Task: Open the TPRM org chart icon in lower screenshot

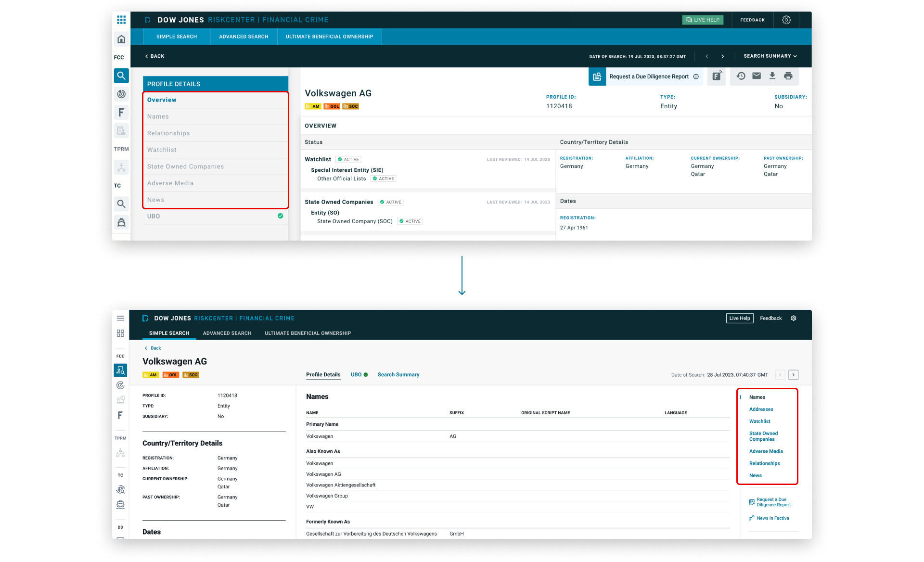Action: (x=120, y=453)
